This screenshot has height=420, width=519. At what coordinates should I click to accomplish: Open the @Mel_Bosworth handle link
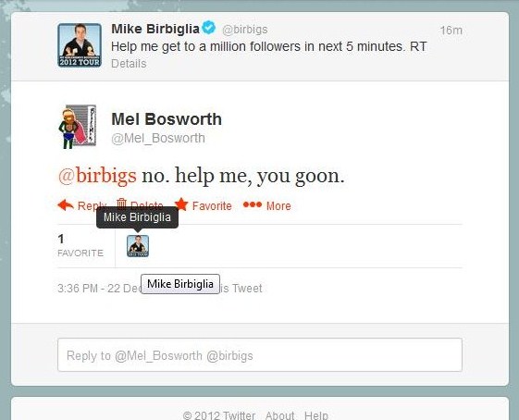pyautogui.click(x=158, y=139)
